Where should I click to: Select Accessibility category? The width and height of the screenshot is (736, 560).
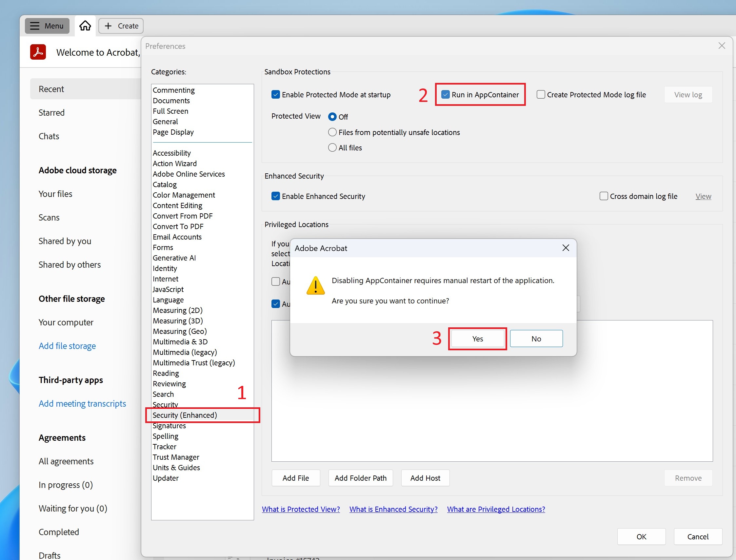[202, 153]
